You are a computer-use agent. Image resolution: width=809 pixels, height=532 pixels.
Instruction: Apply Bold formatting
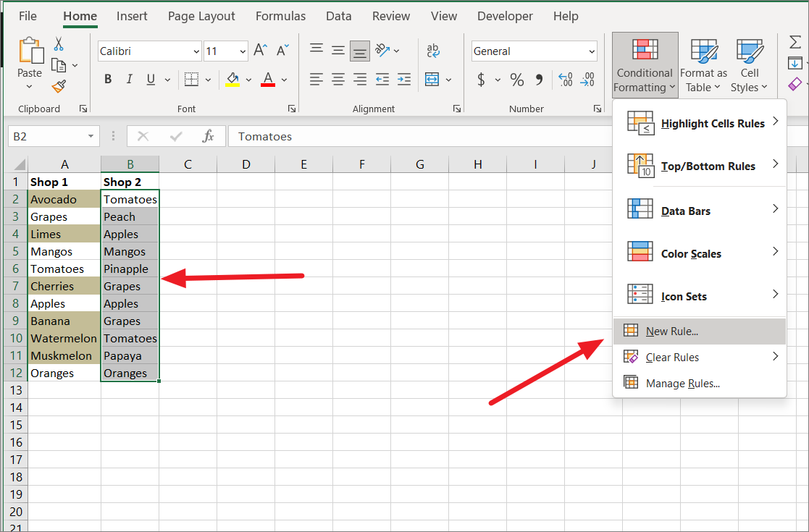pos(108,79)
